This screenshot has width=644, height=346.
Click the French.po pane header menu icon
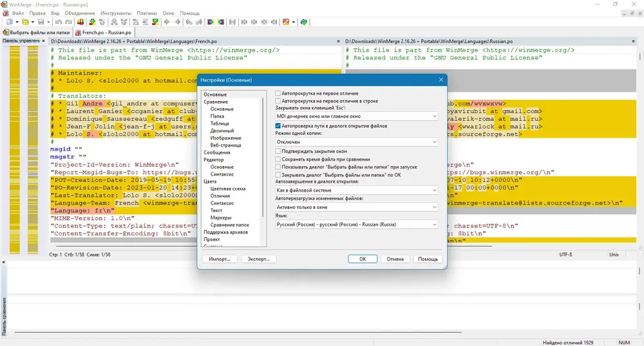(339, 41)
